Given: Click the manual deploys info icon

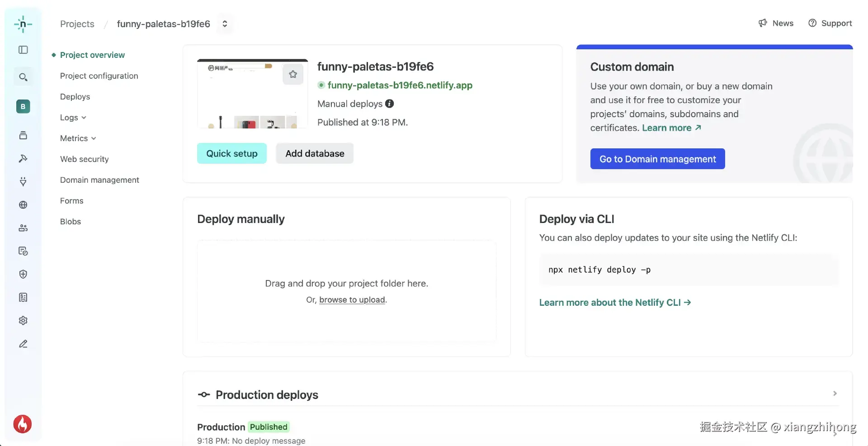Looking at the screenshot, I should pyautogui.click(x=389, y=104).
